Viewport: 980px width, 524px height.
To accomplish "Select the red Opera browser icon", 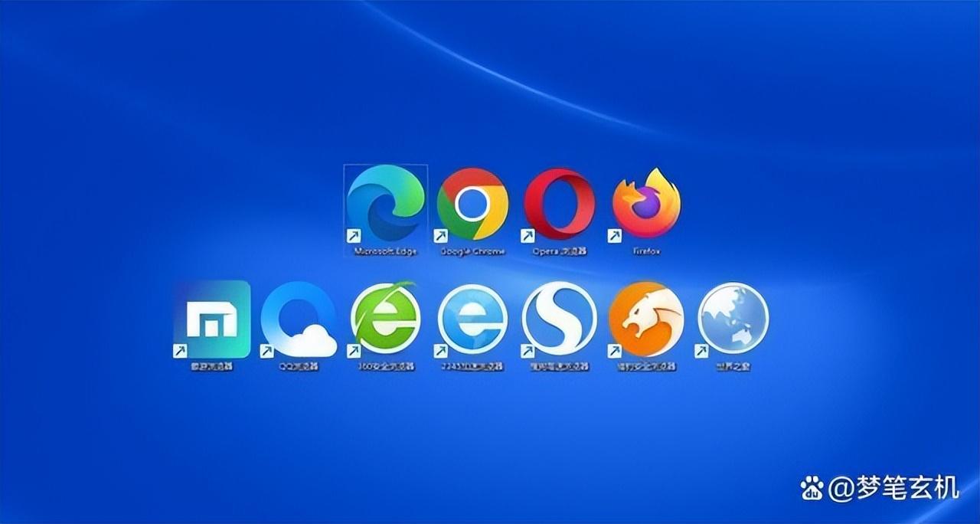I will 559,204.
